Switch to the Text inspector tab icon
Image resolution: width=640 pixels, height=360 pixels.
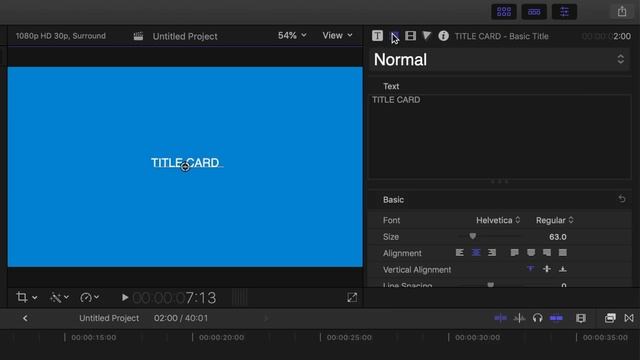tap(394, 36)
